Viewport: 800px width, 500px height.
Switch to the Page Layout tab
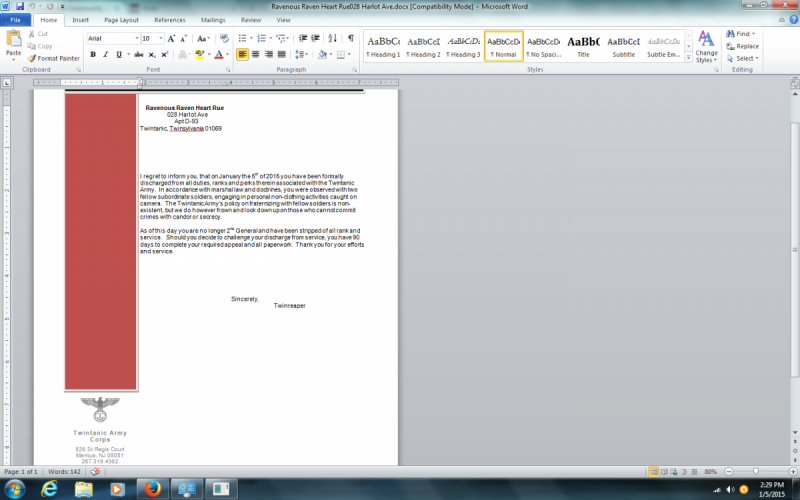point(121,20)
